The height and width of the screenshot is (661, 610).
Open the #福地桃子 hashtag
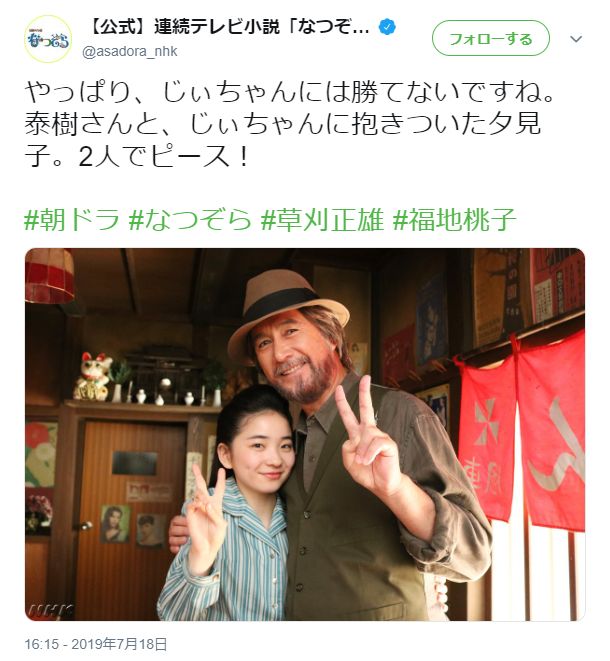click(x=454, y=220)
